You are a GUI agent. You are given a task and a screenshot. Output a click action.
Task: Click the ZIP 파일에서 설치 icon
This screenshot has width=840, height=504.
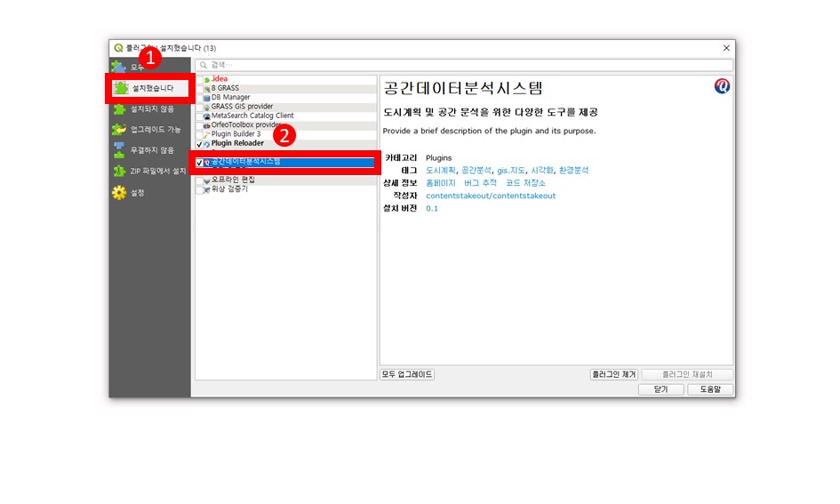pyautogui.click(x=119, y=171)
